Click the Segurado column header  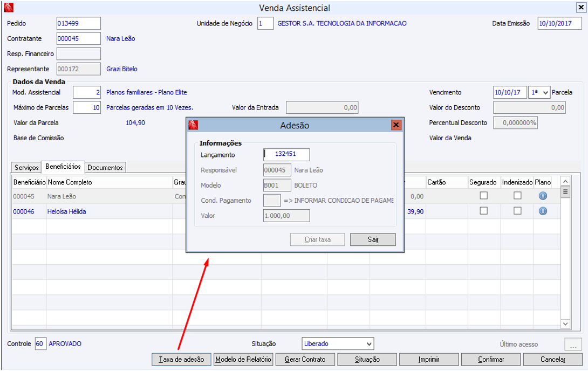484,182
